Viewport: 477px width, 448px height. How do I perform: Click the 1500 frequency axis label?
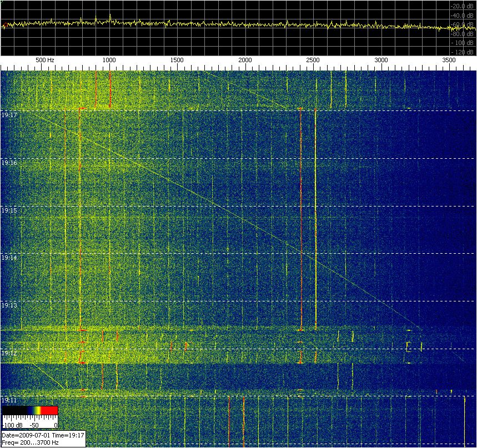tap(177, 60)
